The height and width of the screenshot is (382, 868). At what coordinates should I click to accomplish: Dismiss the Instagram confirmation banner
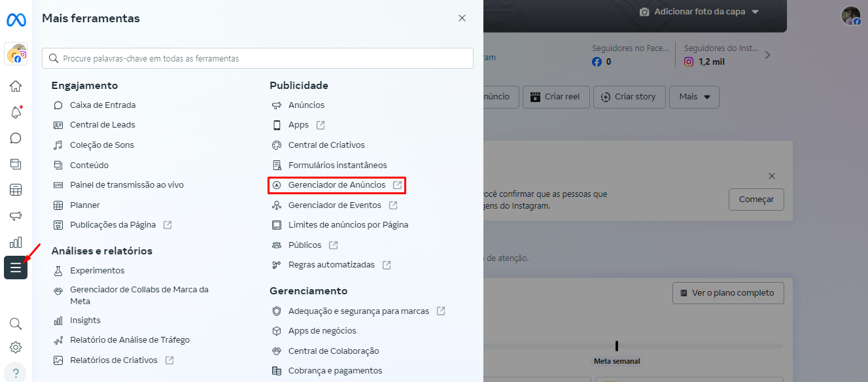click(x=772, y=176)
